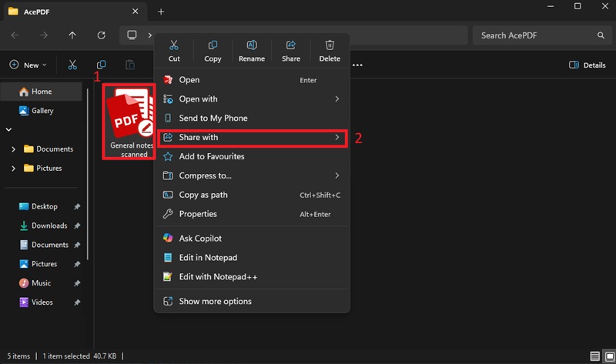The image size is (616, 364).
Task: Click the pin icon beside Desktop
Action: pos(77,206)
